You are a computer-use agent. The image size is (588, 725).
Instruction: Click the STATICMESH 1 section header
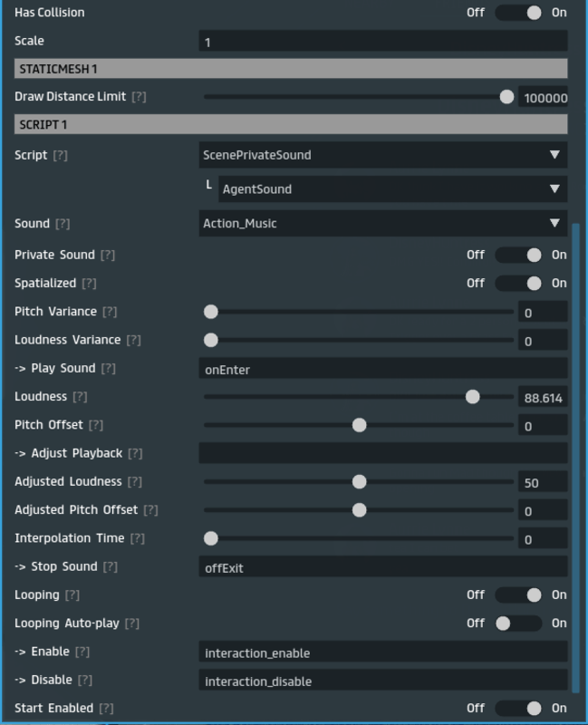click(291, 69)
